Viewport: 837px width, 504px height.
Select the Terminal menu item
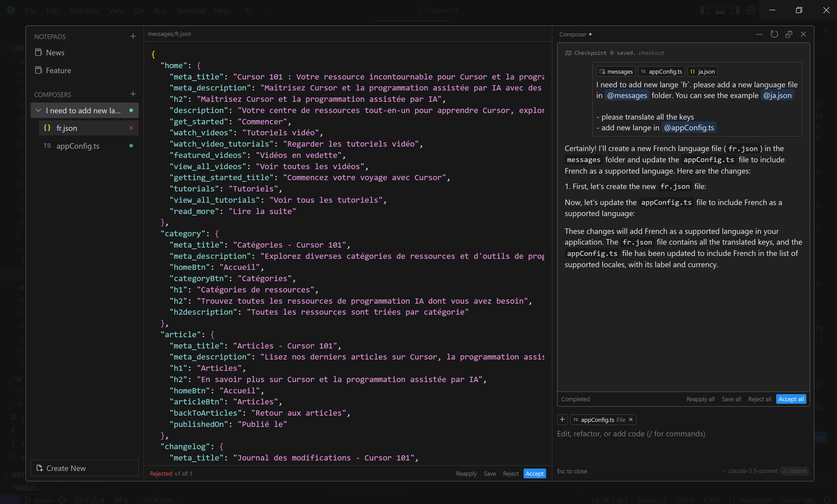(x=190, y=10)
